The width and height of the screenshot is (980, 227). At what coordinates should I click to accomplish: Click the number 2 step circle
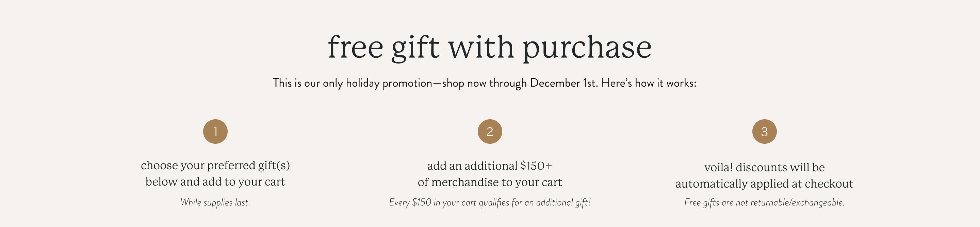point(490,132)
